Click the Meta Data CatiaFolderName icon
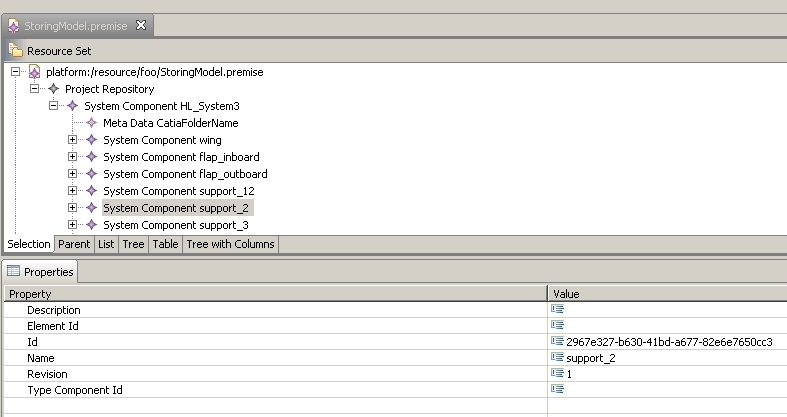 point(91,123)
